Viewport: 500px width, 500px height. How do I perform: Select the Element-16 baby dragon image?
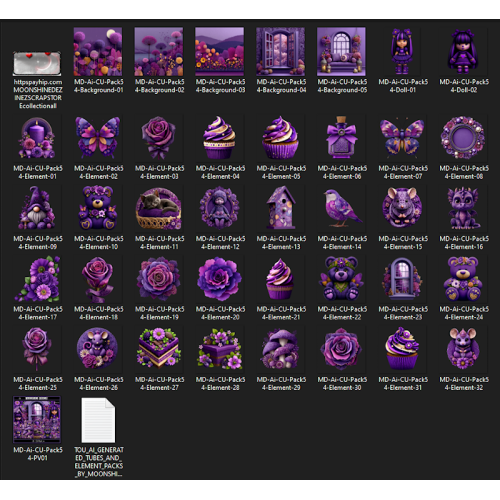coord(463,208)
